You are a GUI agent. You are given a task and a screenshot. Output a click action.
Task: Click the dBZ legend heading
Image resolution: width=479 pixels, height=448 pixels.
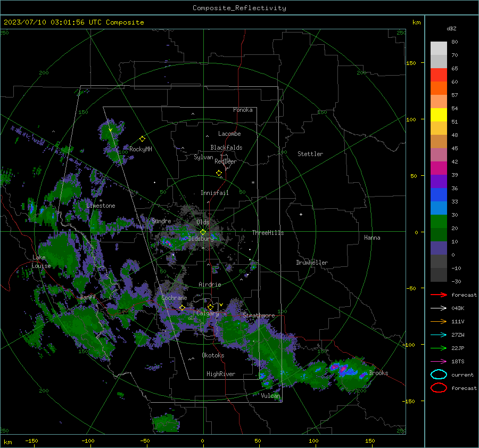point(451,28)
